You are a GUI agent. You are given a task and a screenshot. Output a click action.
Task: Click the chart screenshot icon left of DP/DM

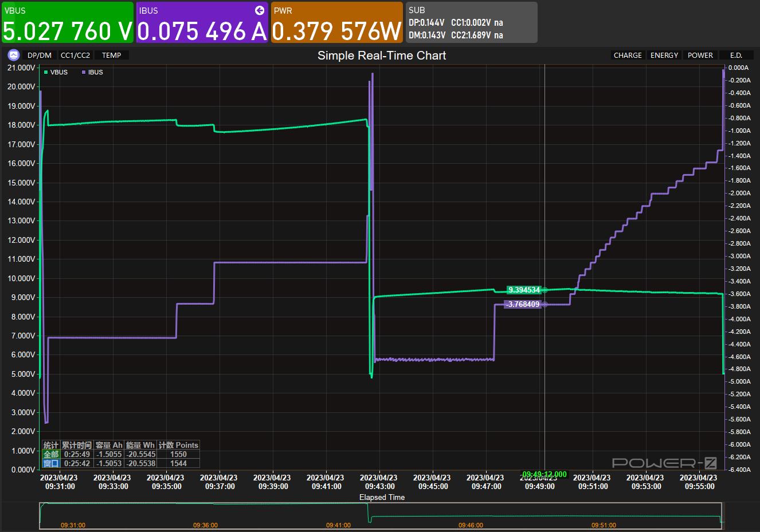tap(14, 55)
